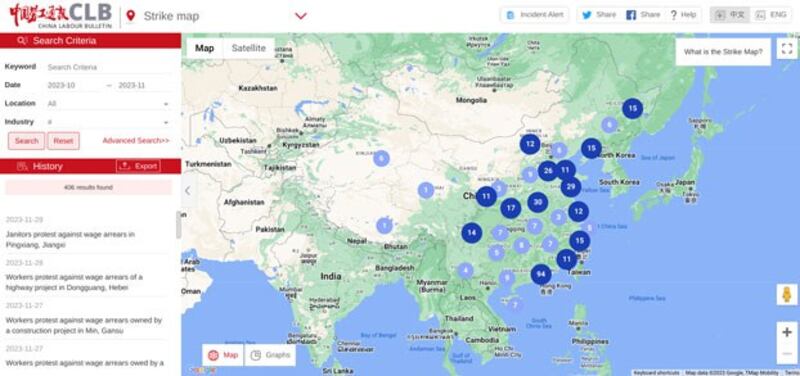Click the Search button

tap(27, 141)
